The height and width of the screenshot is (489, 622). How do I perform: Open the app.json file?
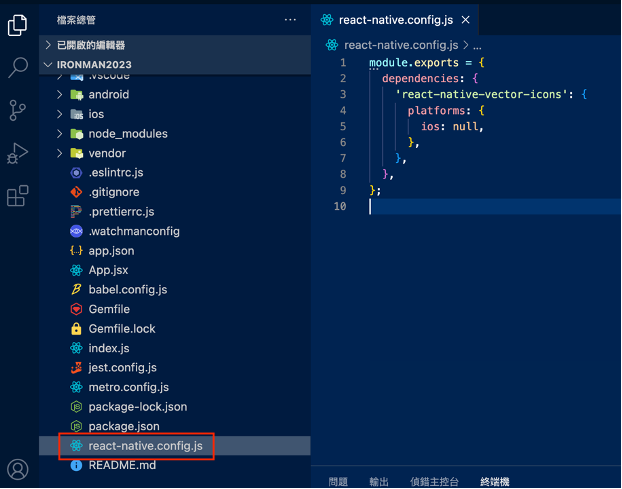pyautogui.click(x=175, y=251)
